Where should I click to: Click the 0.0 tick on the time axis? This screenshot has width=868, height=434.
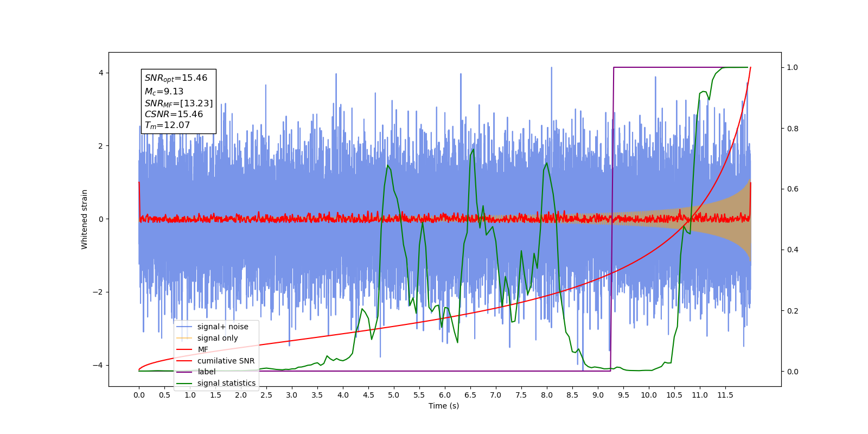coord(139,395)
